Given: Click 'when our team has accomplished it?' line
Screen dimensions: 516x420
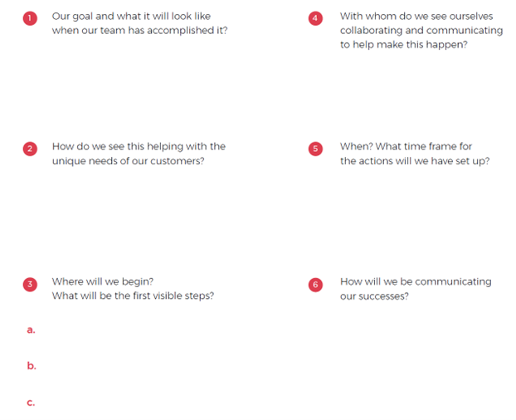Looking at the screenshot, I should click(140, 31).
